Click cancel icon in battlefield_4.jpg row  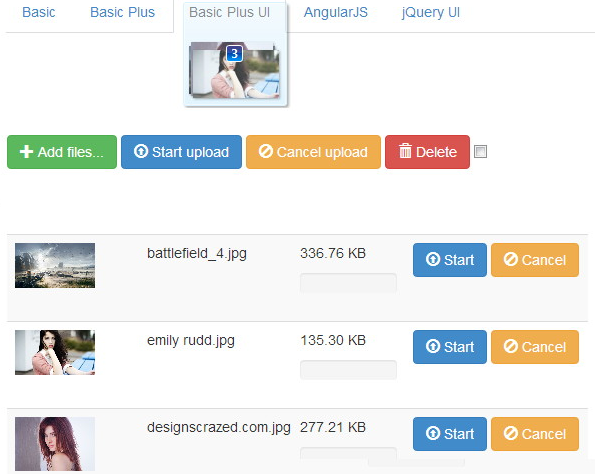(x=511, y=259)
